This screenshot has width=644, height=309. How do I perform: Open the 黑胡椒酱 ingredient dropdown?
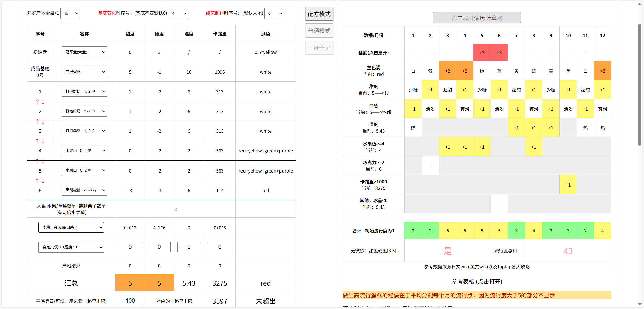(84, 190)
